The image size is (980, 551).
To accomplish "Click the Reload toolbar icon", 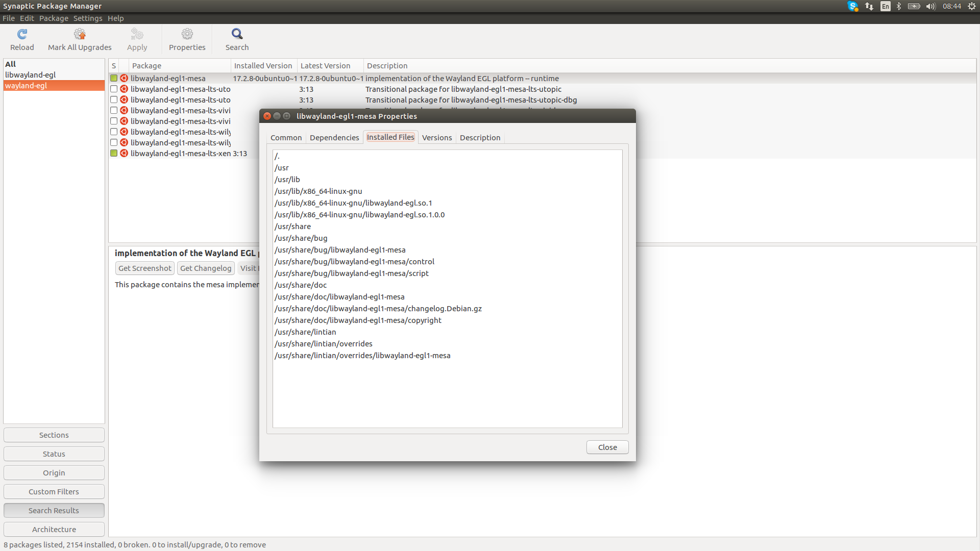I will point(22,34).
